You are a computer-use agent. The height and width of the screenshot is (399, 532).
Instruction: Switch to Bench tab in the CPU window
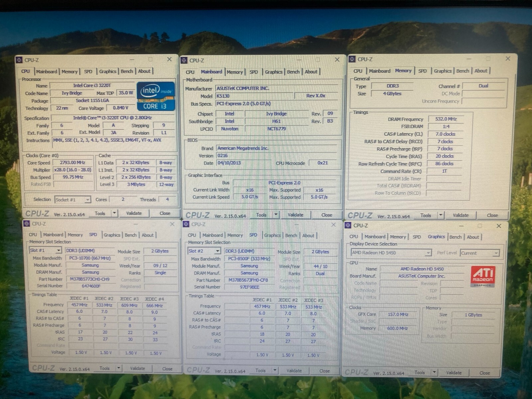tap(127, 71)
